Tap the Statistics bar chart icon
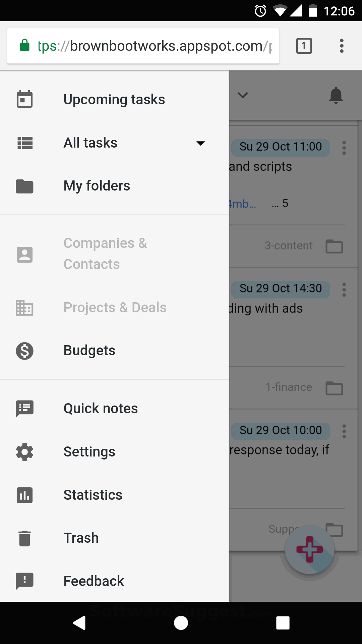The height and width of the screenshot is (644, 362). click(24, 495)
